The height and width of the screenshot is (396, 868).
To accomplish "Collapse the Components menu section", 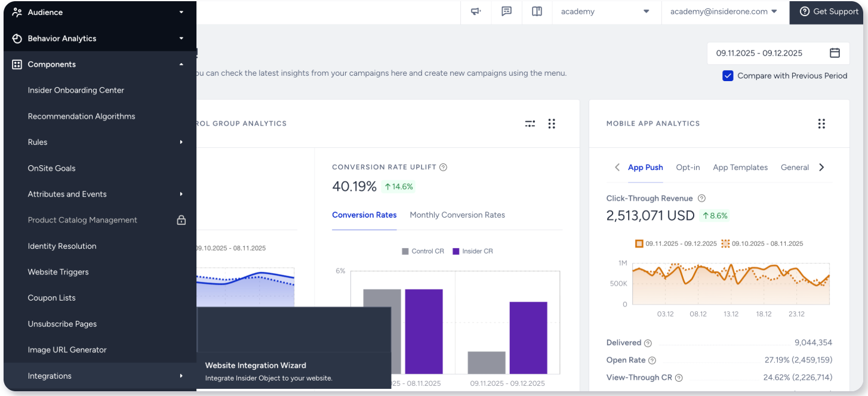I will (181, 64).
